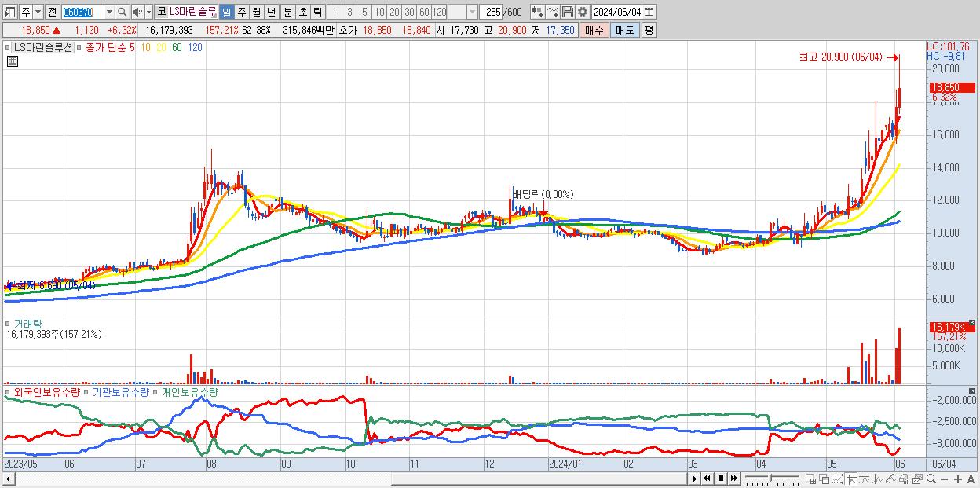Click the indicator add icon left of save icon
Image resolution: width=980 pixels, height=488 pixels.
coord(553,12)
